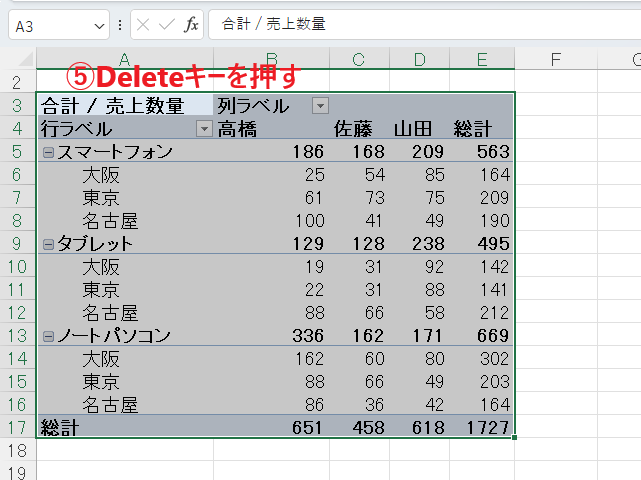This screenshot has height=480, width=641.
Task: Click 東京 in row 15
Action: (101, 382)
